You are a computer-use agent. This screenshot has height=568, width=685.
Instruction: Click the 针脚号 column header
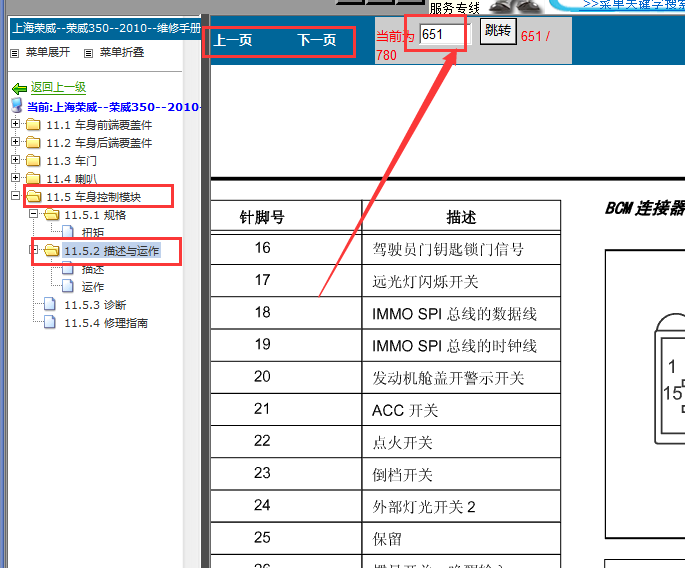262,217
